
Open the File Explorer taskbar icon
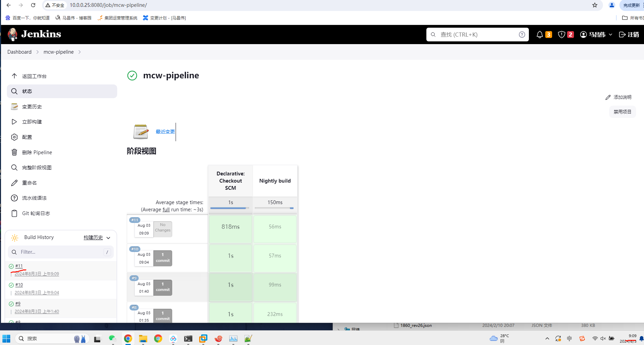click(143, 339)
